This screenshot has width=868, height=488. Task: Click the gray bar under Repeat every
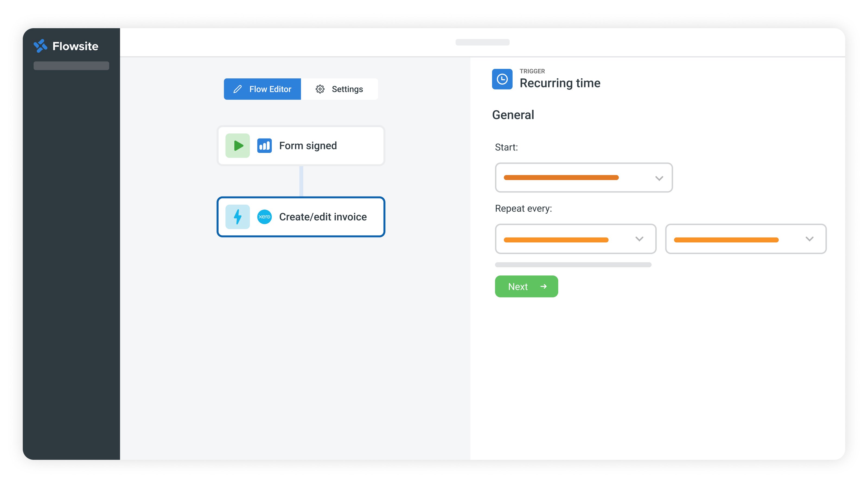pyautogui.click(x=573, y=265)
